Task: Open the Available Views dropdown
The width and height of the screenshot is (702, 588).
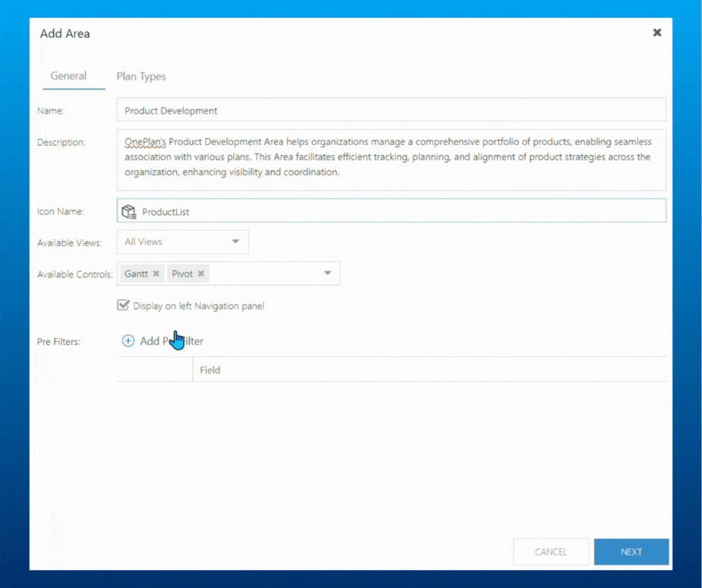Action: 183,242
